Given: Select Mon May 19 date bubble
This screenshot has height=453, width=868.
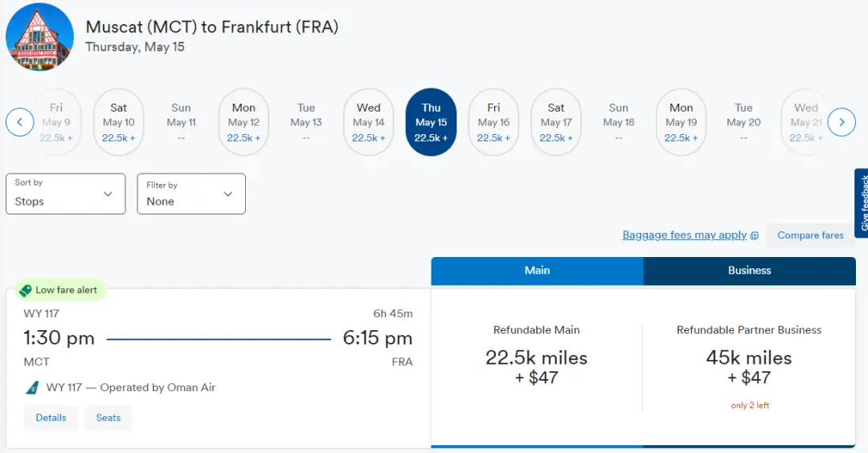Looking at the screenshot, I should click(681, 122).
